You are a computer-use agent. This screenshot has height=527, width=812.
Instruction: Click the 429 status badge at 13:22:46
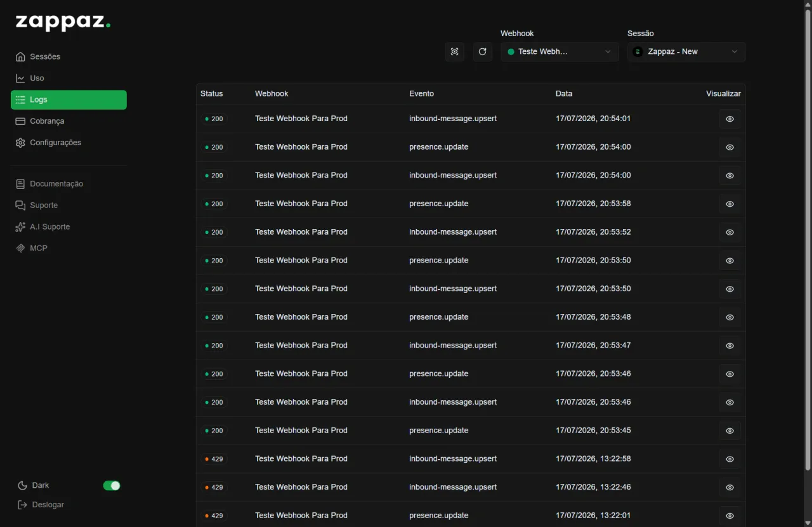[x=214, y=487]
